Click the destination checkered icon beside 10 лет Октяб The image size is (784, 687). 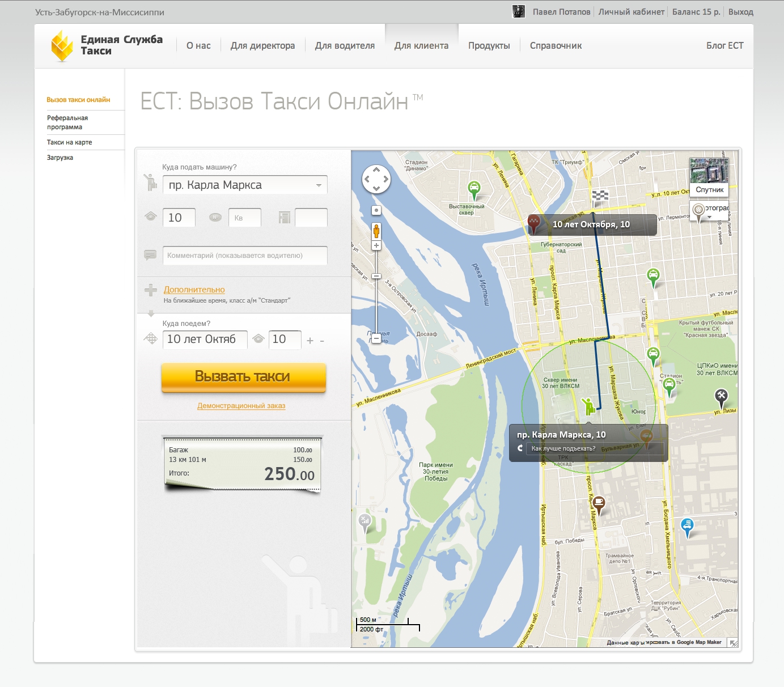coord(151,339)
